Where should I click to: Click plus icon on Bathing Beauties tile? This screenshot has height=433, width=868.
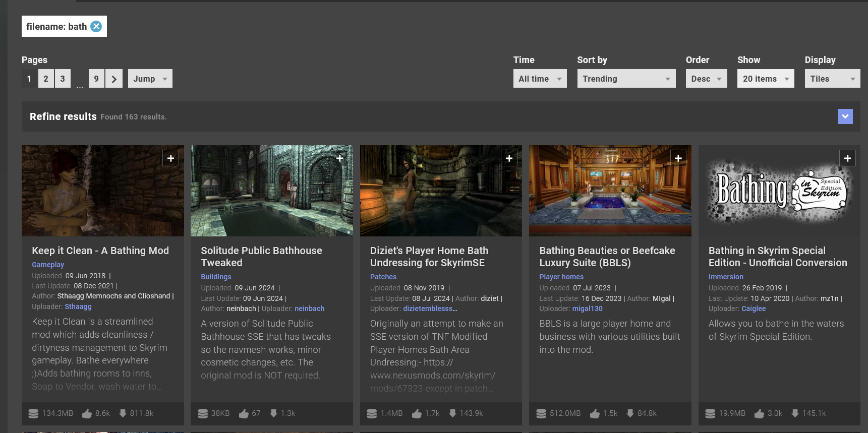tap(678, 158)
